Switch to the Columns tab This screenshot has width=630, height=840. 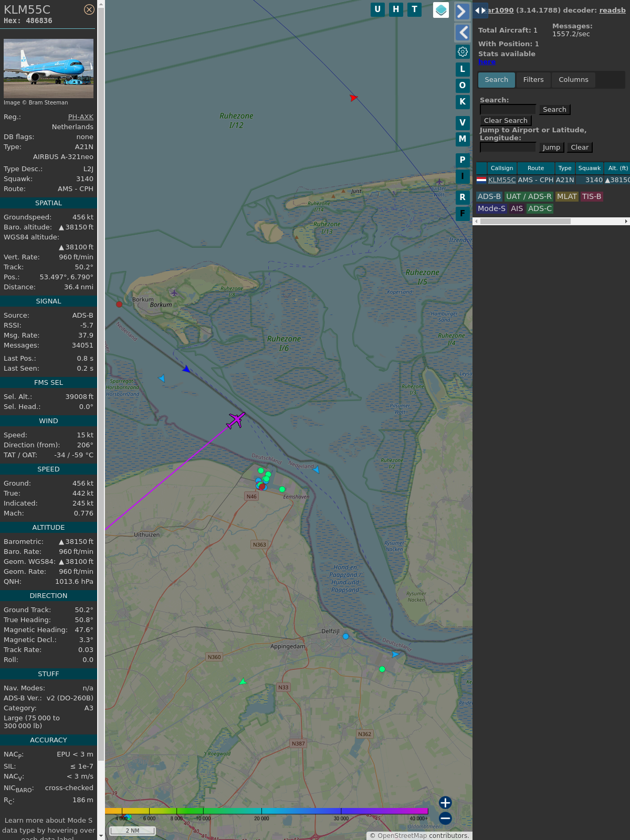coord(573,80)
